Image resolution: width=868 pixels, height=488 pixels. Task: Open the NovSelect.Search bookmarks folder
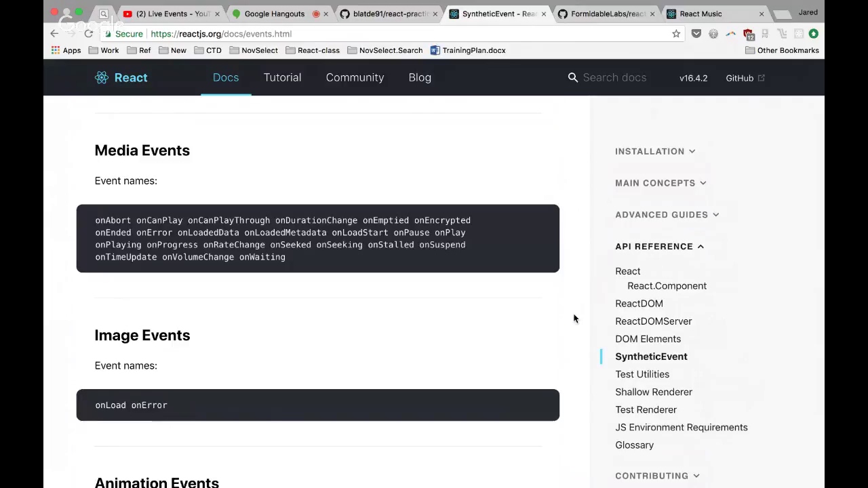click(385, 50)
